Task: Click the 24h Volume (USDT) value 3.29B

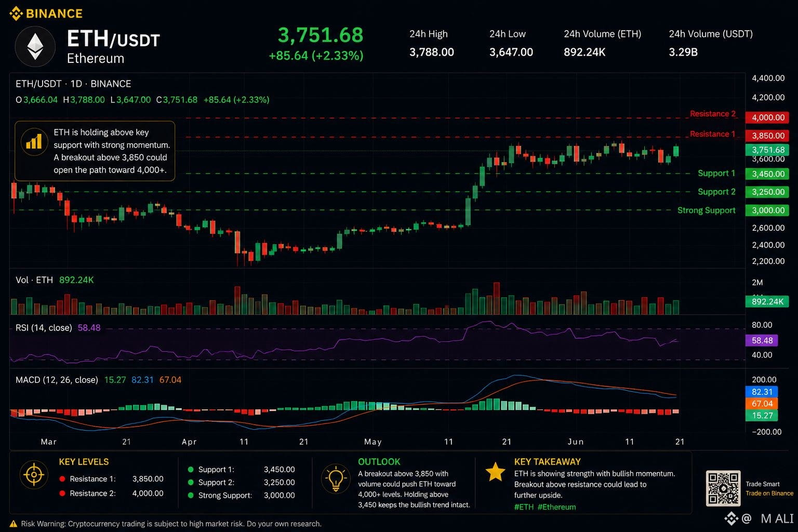Action: pyautogui.click(x=683, y=52)
